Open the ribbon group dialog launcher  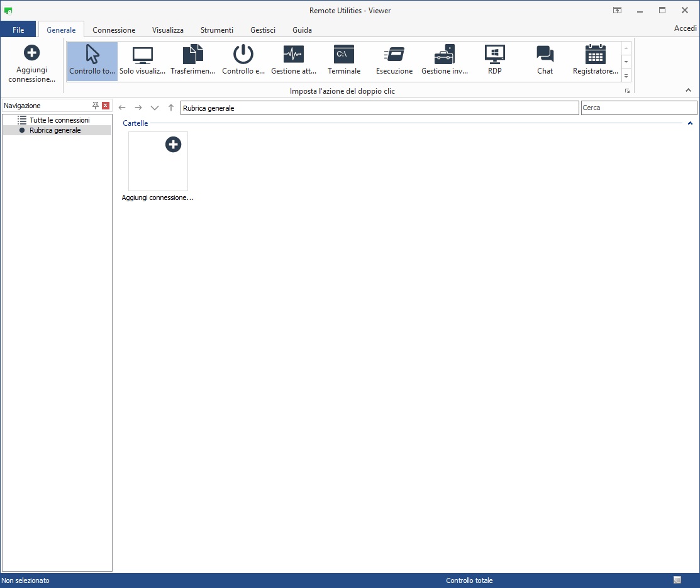[627, 91]
